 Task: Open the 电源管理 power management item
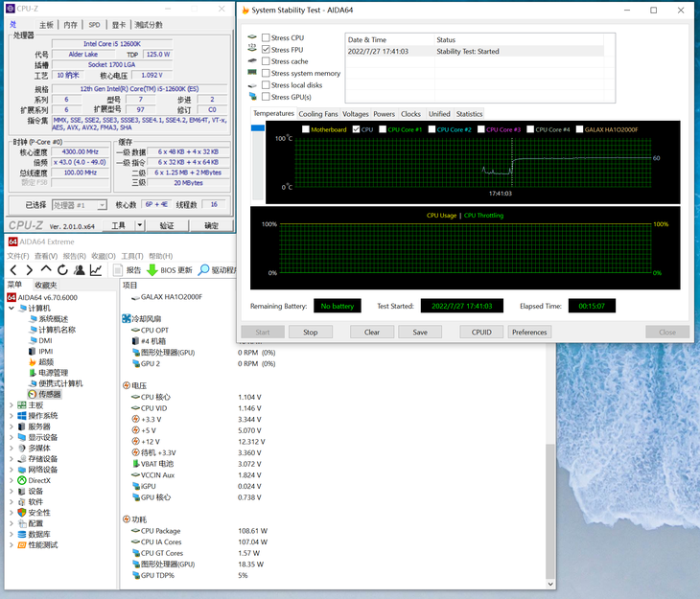coord(48,373)
